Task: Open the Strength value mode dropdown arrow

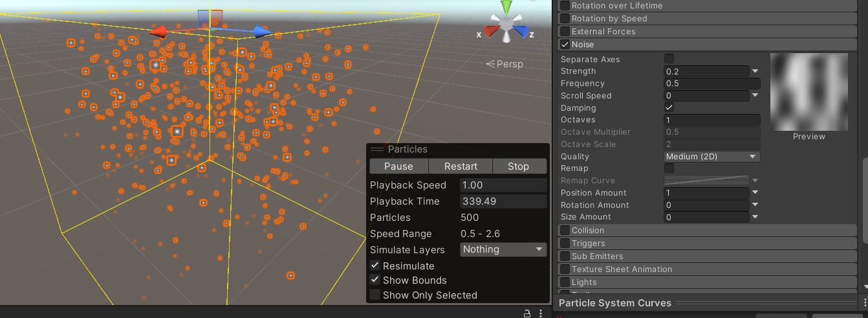Action: [x=755, y=71]
